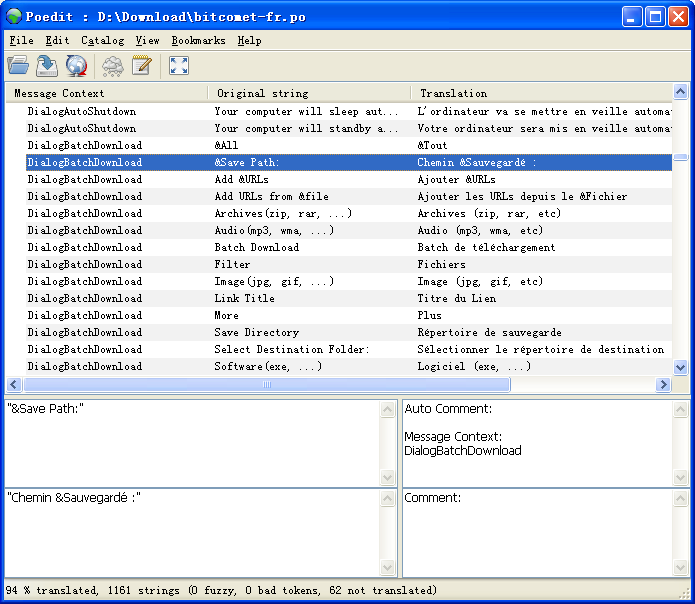
Task: Select the 'Batch Download' string row
Action: [x=256, y=247]
